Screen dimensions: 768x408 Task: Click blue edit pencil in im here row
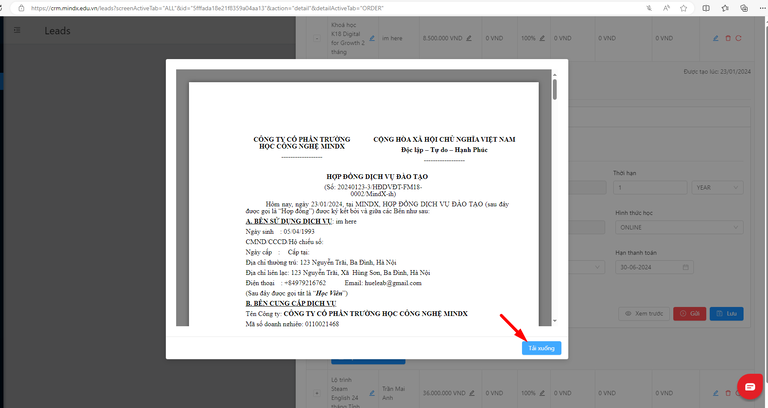(x=716, y=38)
